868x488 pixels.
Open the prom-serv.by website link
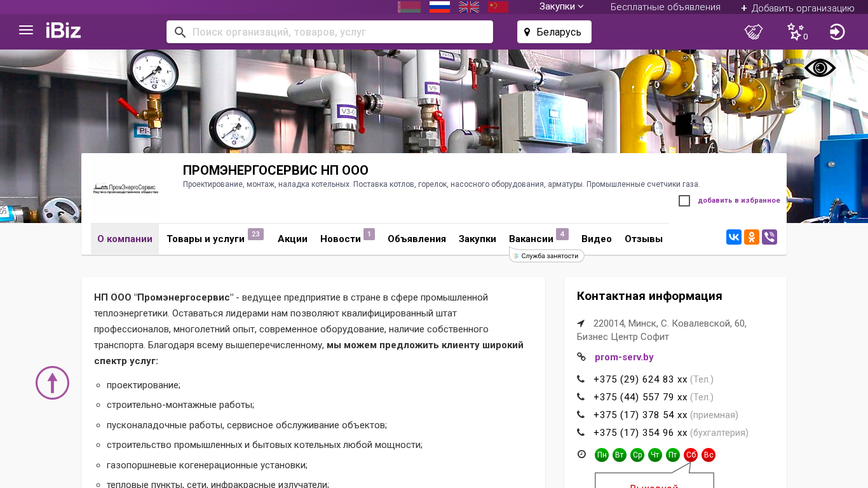click(x=624, y=357)
